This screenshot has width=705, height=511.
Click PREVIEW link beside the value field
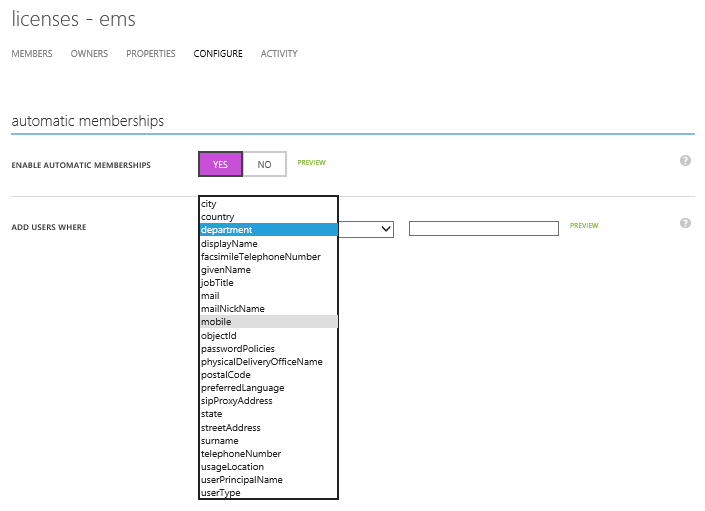coord(584,226)
